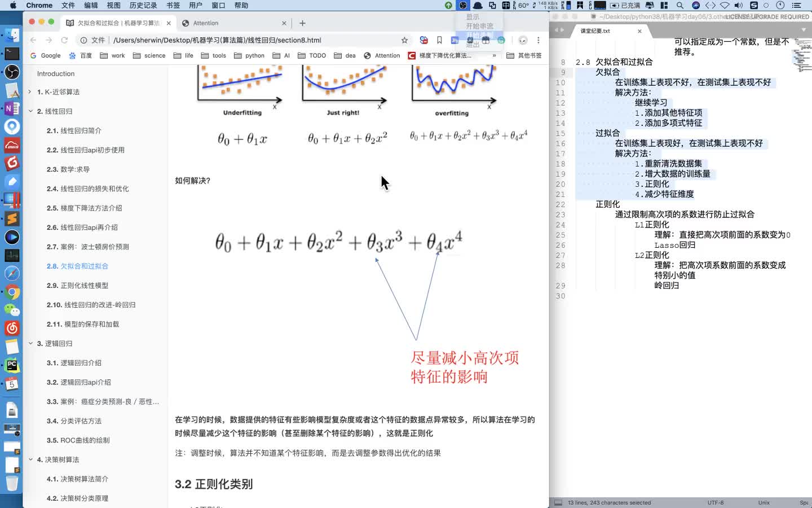Open the Introduction link in sidebar
The image size is (812, 508).
tap(56, 73)
